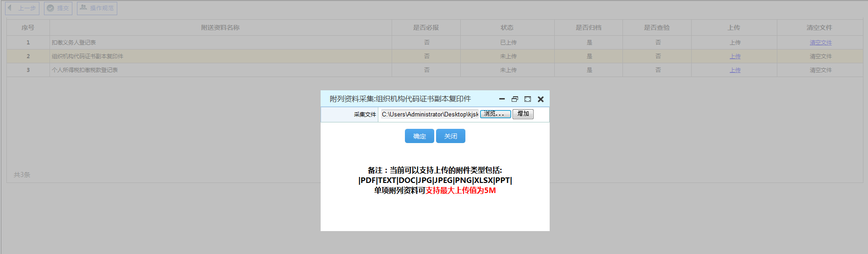
Task: Click 上传 link for 个人所得税扣缴税款登记表
Action: click(735, 70)
